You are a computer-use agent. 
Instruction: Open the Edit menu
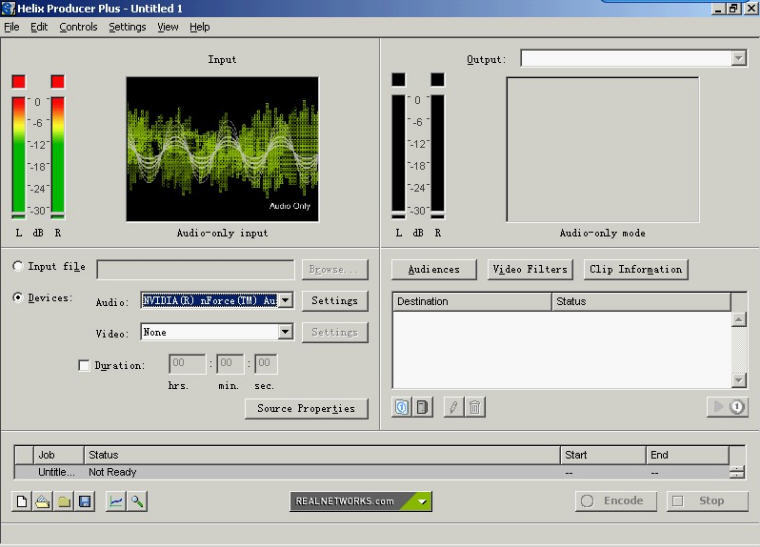(39, 27)
